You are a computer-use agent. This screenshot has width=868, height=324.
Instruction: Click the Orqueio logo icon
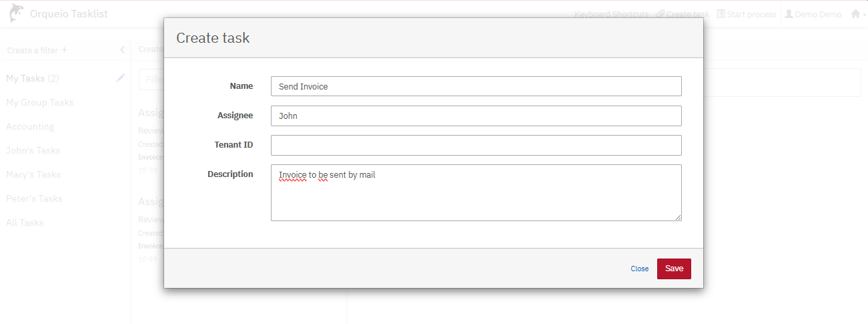click(16, 13)
